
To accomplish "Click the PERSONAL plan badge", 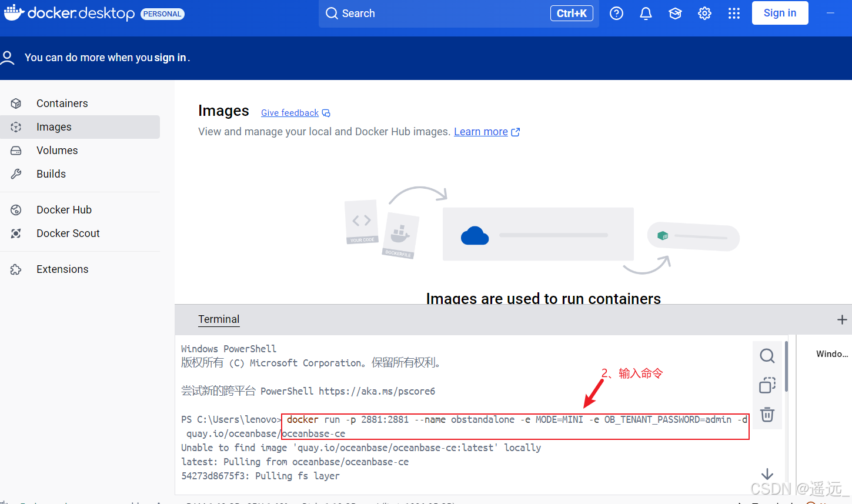I will [162, 14].
